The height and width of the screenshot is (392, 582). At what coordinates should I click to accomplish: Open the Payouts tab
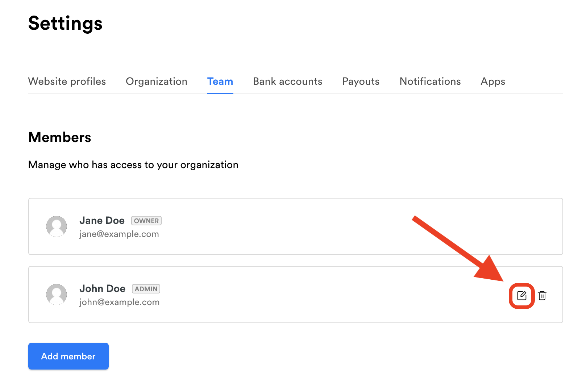click(361, 82)
